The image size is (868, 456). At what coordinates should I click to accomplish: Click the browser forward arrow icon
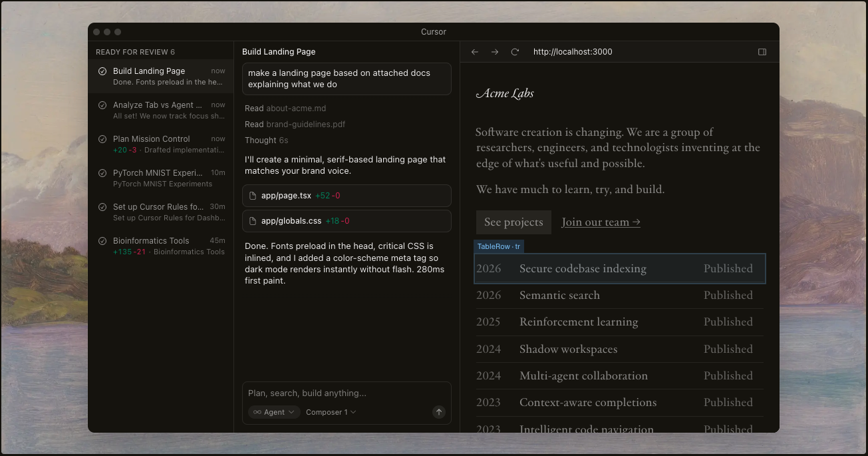pos(494,52)
